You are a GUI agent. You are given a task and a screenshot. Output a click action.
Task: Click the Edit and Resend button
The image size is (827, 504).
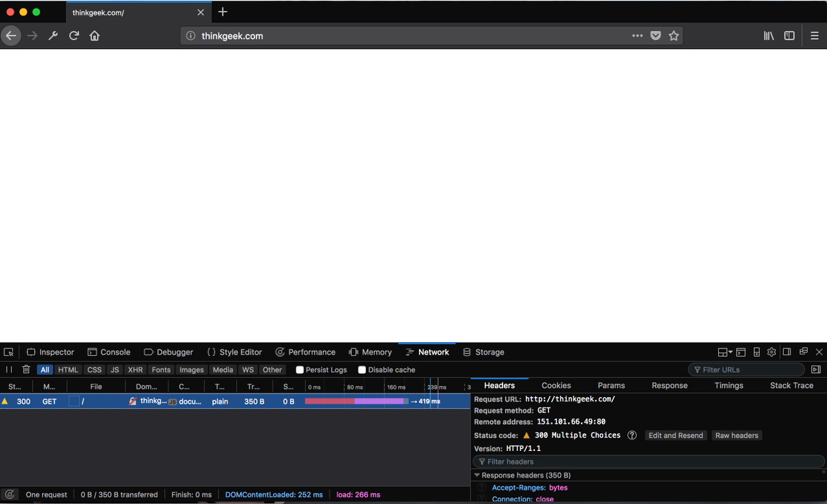[x=675, y=435]
